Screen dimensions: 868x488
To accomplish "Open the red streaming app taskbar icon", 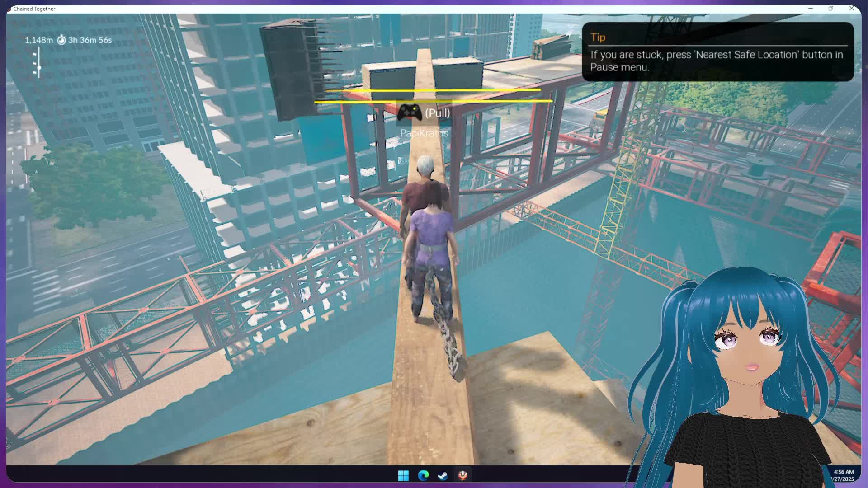I will (462, 475).
